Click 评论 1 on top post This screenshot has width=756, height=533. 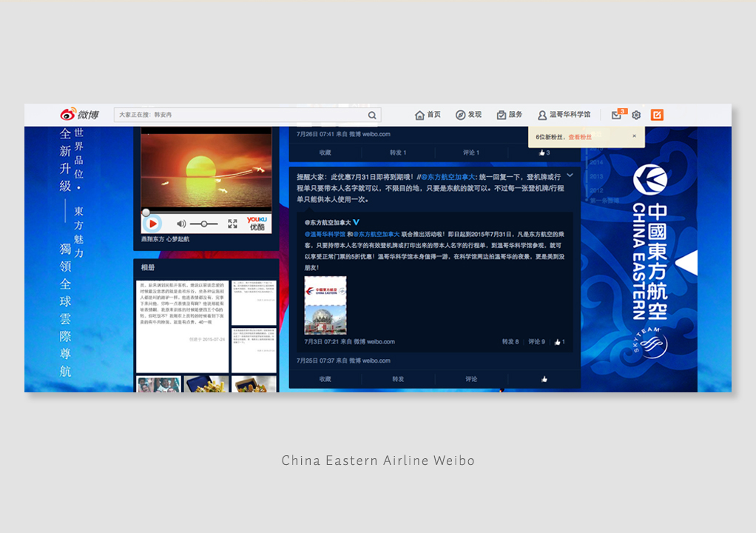(x=471, y=152)
